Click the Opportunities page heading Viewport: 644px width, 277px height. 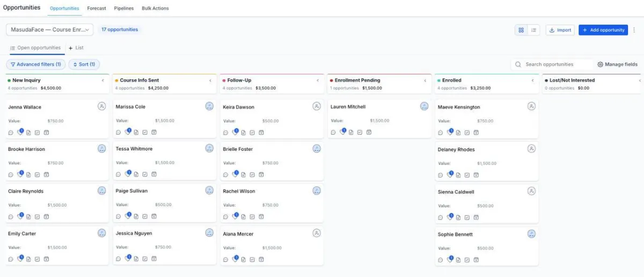[21, 8]
